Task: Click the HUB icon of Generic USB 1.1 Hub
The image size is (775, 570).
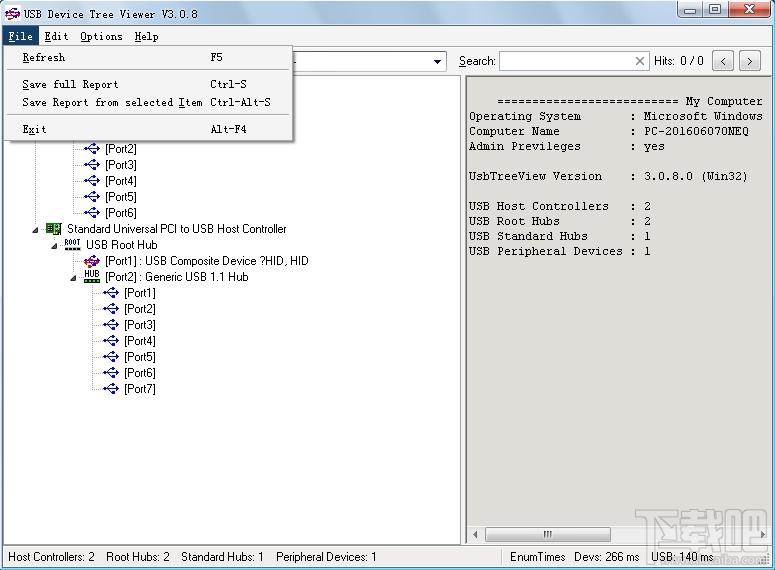Action: 92,276
